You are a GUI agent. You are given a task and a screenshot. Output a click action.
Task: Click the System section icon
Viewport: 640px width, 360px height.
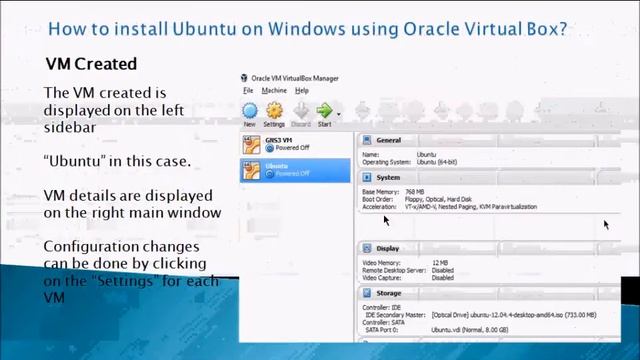click(x=367, y=178)
